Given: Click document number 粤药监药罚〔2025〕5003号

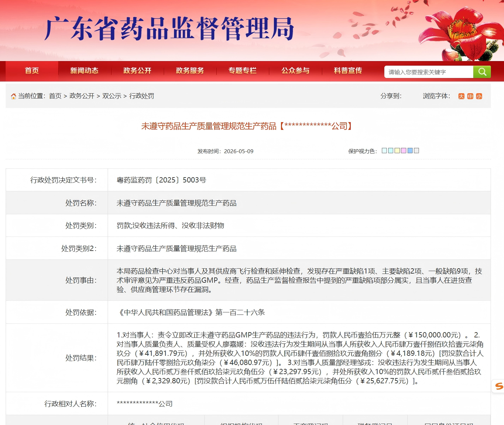Looking at the screenshot, I should (x=161, y=180).
